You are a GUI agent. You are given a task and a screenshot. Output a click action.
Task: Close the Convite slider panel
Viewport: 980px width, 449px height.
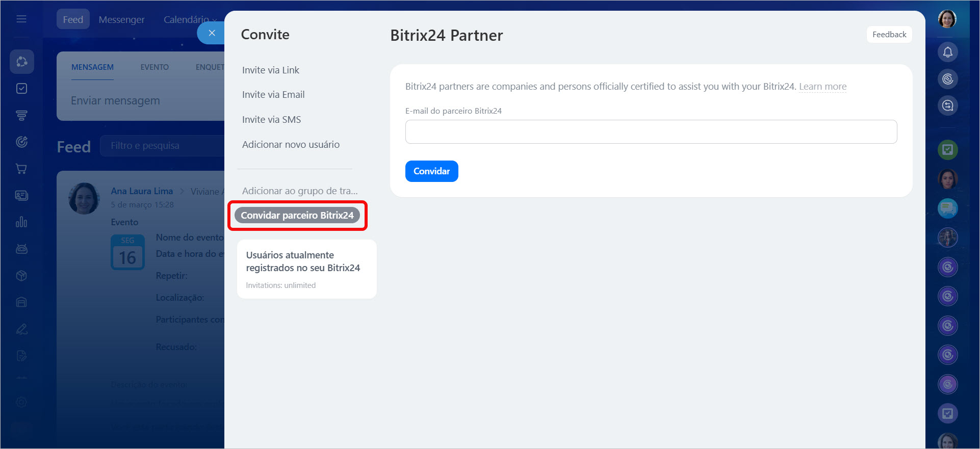[x=212, y=33]
